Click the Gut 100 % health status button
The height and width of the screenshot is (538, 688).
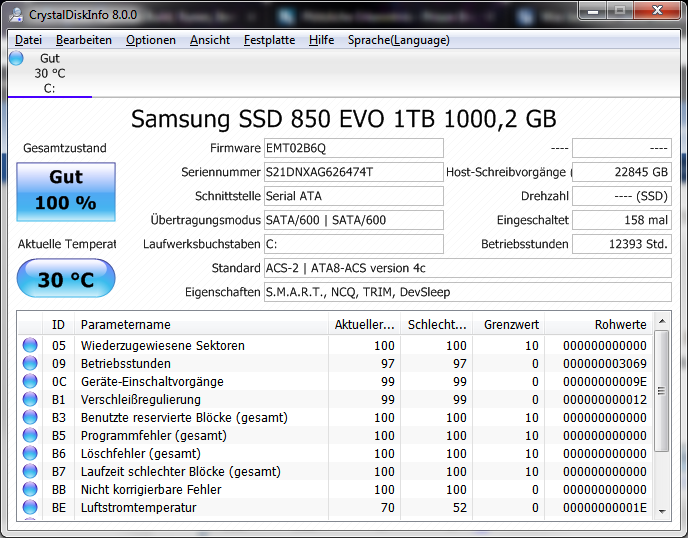[x=66, y=192]
